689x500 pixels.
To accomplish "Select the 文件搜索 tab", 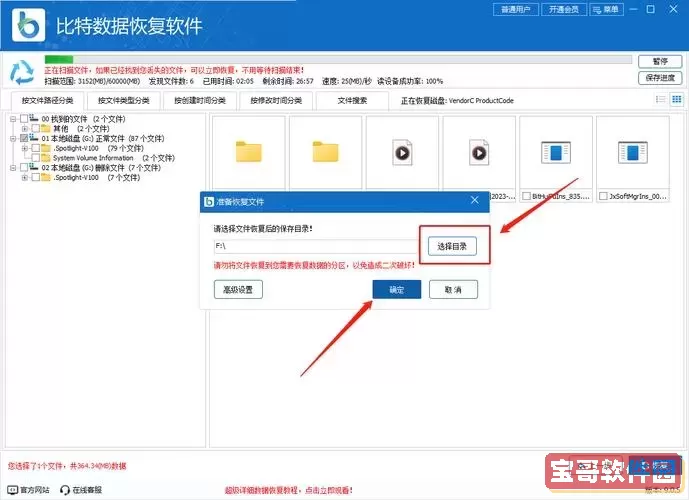I will tap(352, 101).
